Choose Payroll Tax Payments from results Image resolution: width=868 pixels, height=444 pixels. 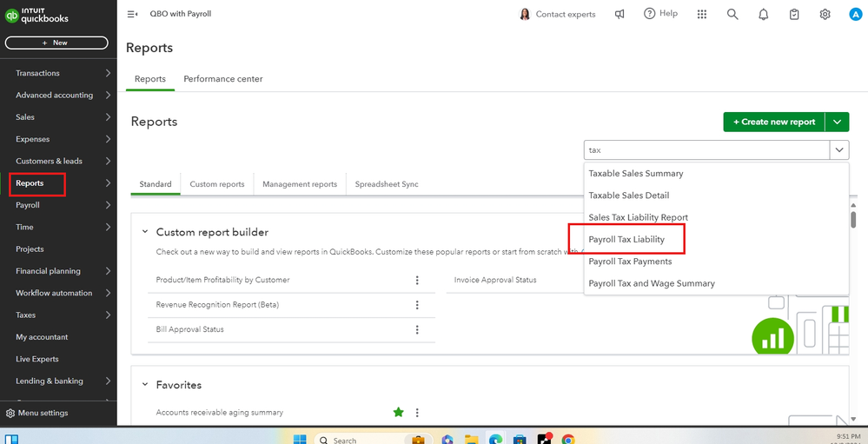click(x=630, y=262)
